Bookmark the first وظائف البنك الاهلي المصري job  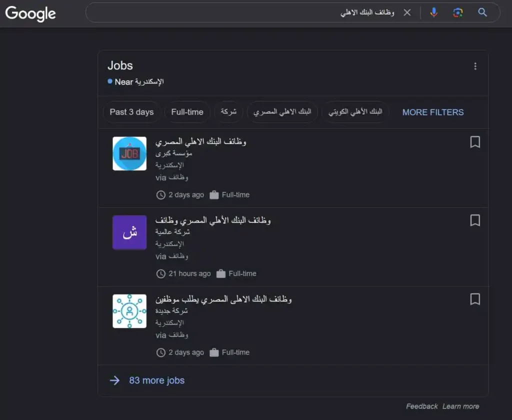click(475, 142)
